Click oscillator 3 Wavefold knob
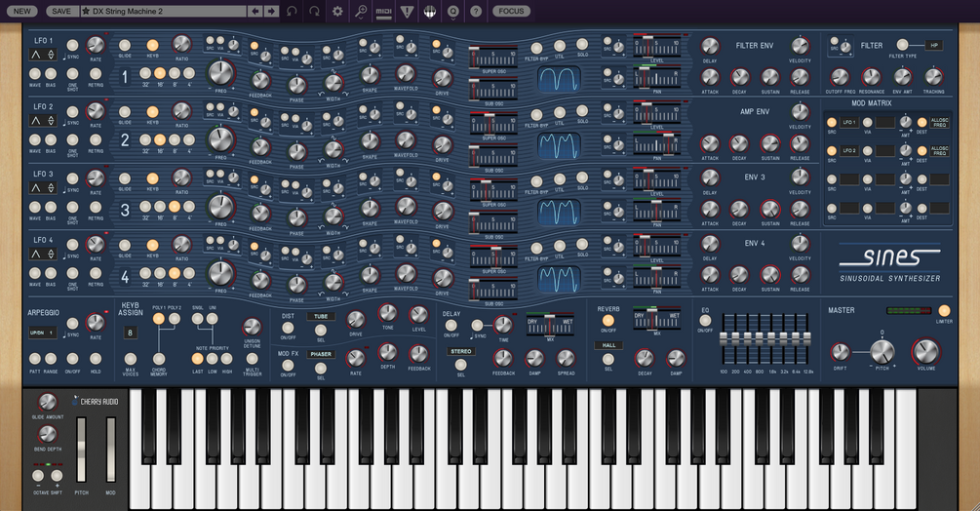Screen dimensions: 980x511 click(406, 207)
